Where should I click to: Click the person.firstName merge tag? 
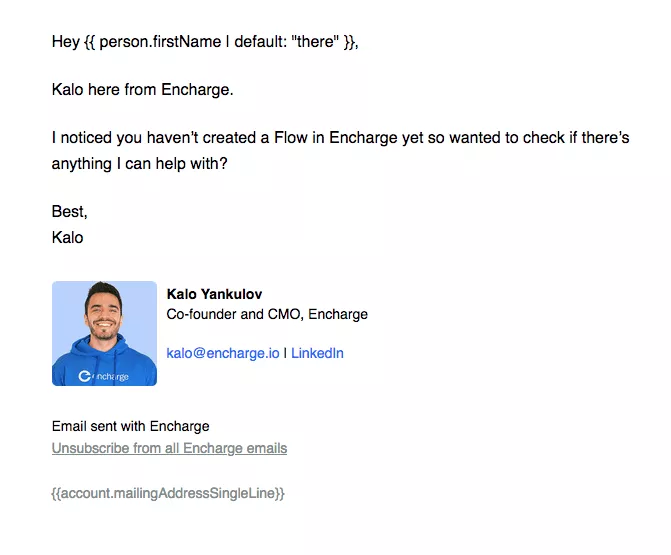160,42
